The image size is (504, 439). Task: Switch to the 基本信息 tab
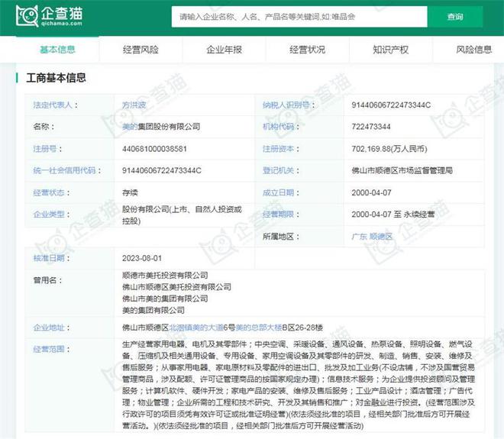(x=57, y=50)
